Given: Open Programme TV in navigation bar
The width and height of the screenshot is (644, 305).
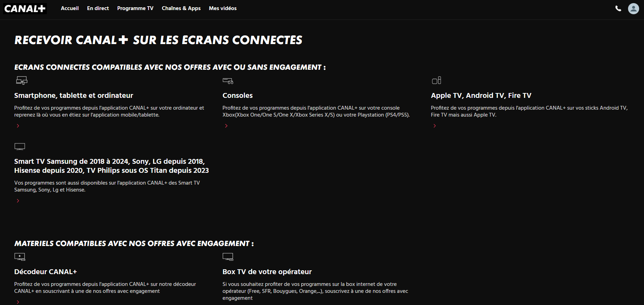Looking at the screenshot, I should (135, 8).
